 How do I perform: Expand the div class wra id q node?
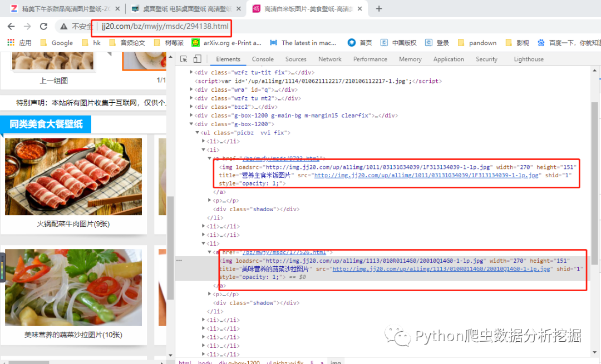click(191, 89)
